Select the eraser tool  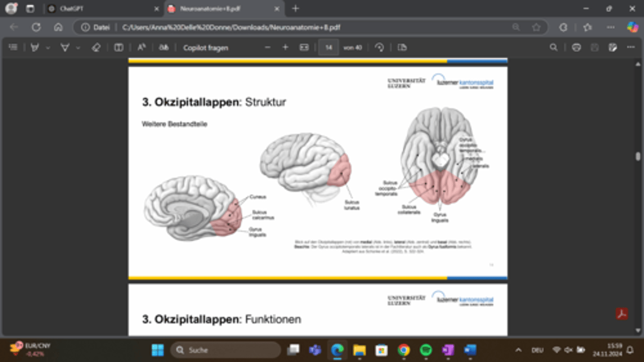point(96,47)
